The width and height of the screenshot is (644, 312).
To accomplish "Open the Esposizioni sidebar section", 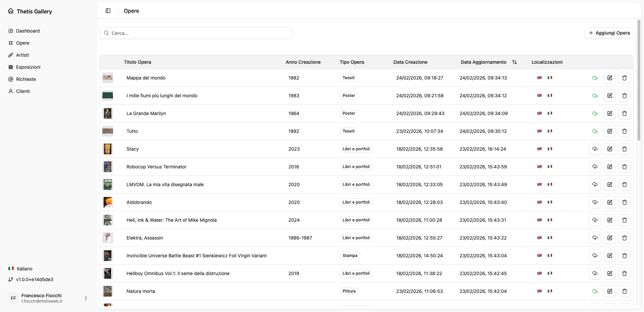I will click(x=28, y=67).
